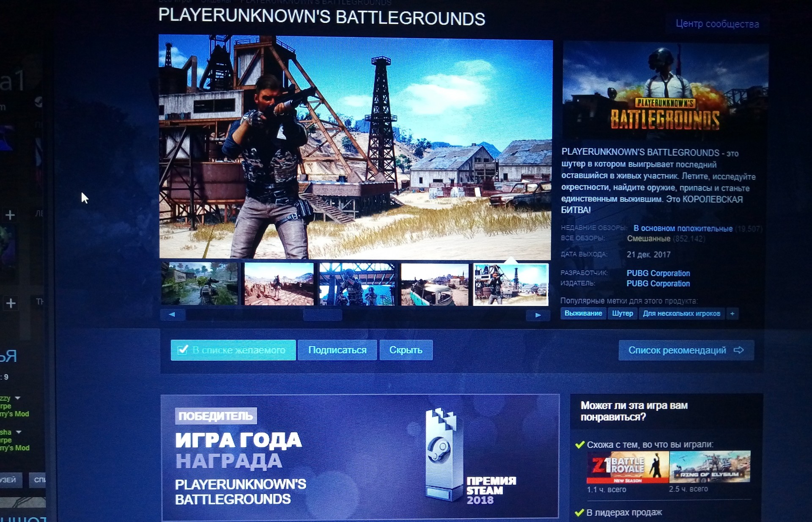Click the previous arrow under the screenshot thumbnails
This screenshot has height=522, width=812.
[172, 314]
